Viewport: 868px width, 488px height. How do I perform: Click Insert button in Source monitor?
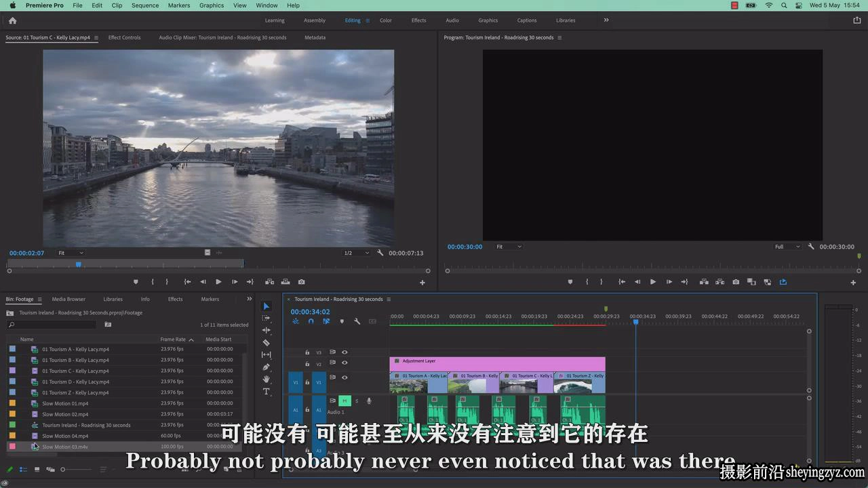coord(269,282)
